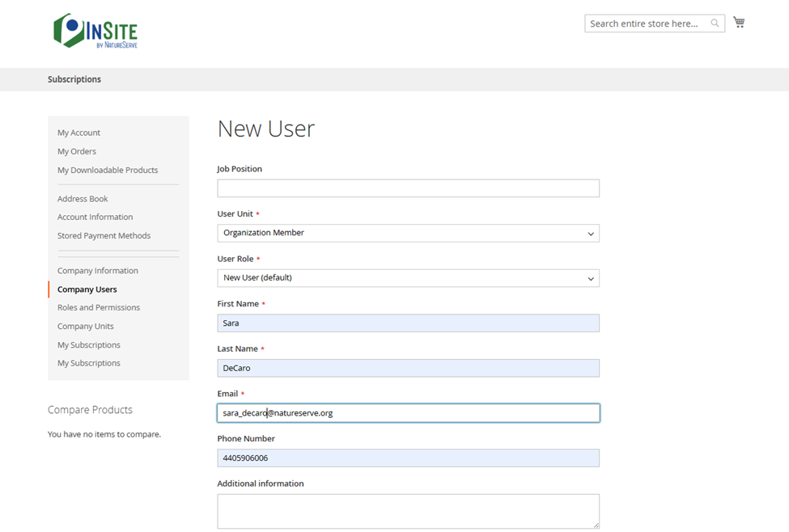The image size is (789, 532).
Task: Click the Additional information textarea
Action: (408, 511)
